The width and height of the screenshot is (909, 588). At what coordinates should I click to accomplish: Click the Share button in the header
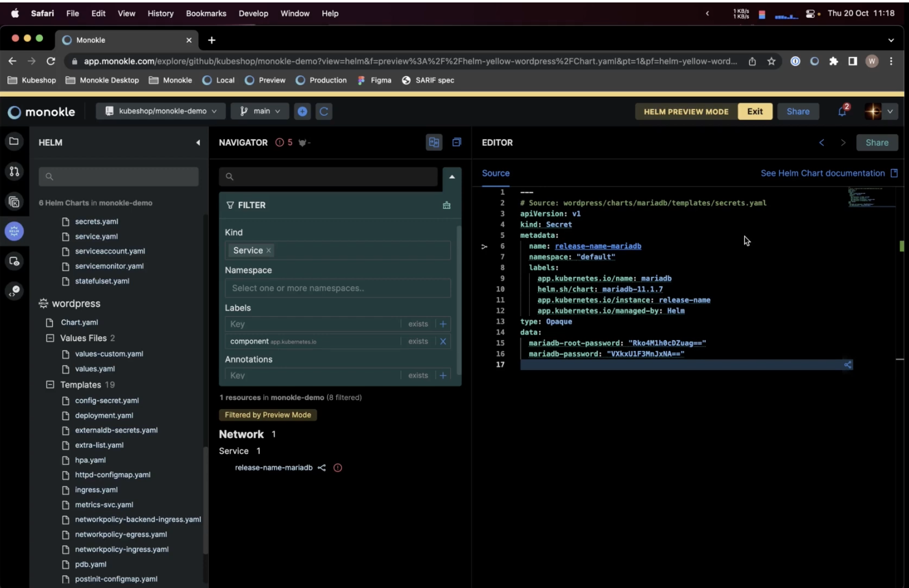[x=798, y=111]
